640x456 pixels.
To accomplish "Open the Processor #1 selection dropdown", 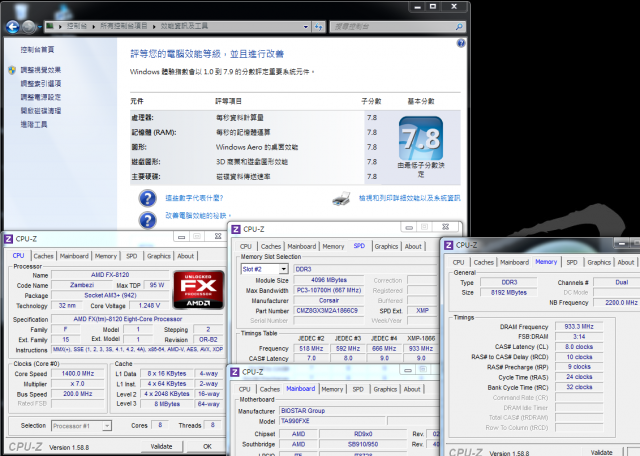I will pyautogui.click(x=107, y=426).
